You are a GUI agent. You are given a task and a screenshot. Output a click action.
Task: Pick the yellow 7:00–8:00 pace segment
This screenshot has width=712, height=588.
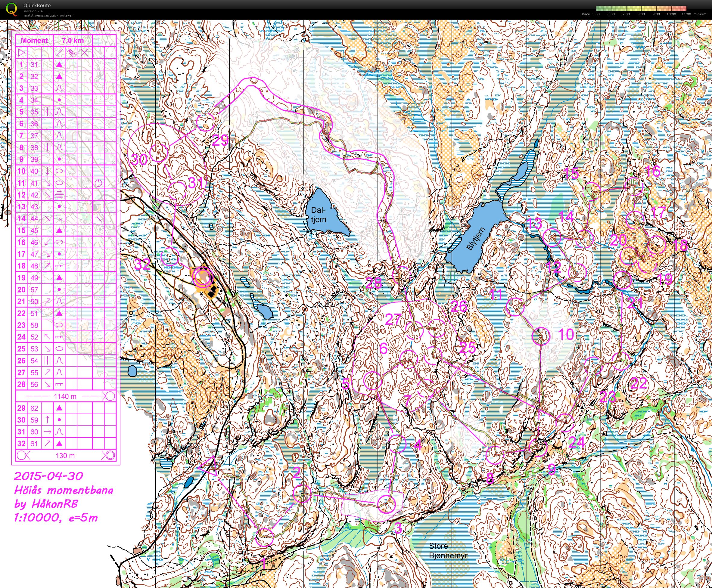(x=634, y=8)
